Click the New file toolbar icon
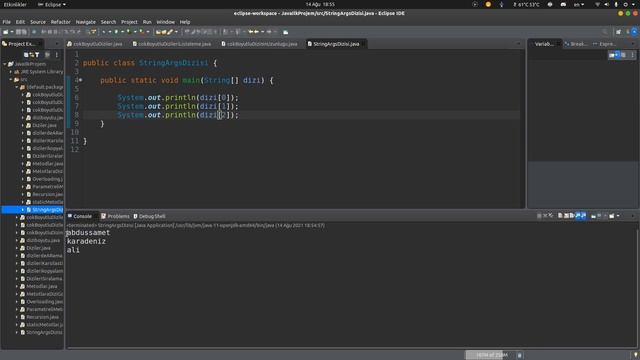 pyautogui.click(x=6, y=32)
